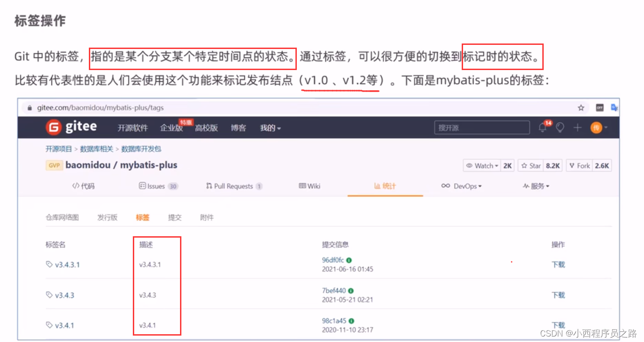644x342 pixels.
Task: Open 开源软件 in the top navigation
Action: [132, 128]
